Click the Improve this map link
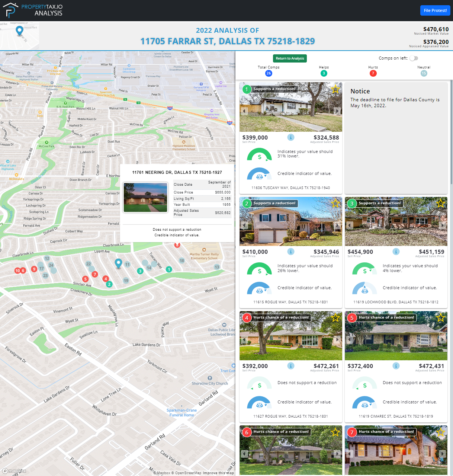Image resolution: width=453 pixels, height=476 pixels. point(219,473)
